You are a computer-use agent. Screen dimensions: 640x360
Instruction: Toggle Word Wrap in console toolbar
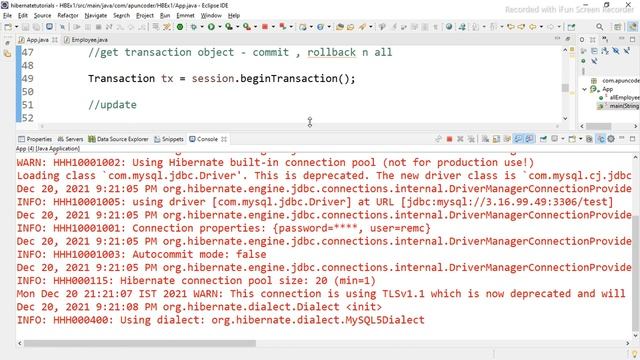(507, 139)
